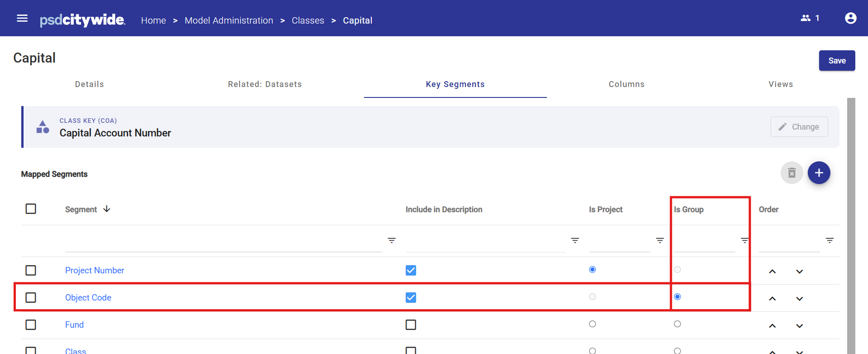Click the Save button
The height and width of the screenshot is (354, 868).
[837, 60]
